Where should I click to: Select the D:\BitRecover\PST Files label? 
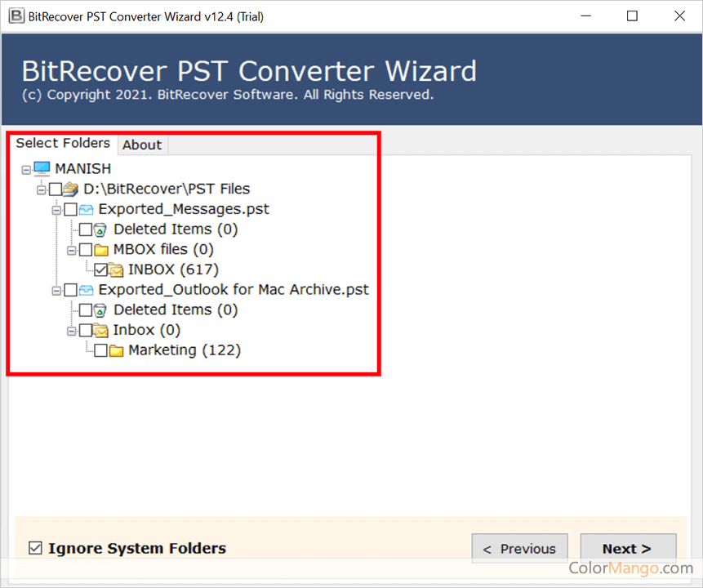coord(167,189)
